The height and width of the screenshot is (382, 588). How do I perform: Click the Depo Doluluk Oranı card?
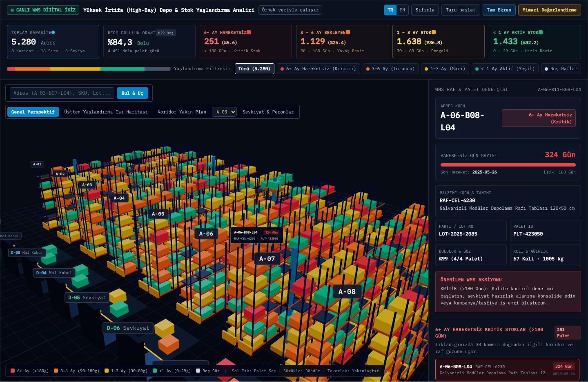tap(149, 42)
